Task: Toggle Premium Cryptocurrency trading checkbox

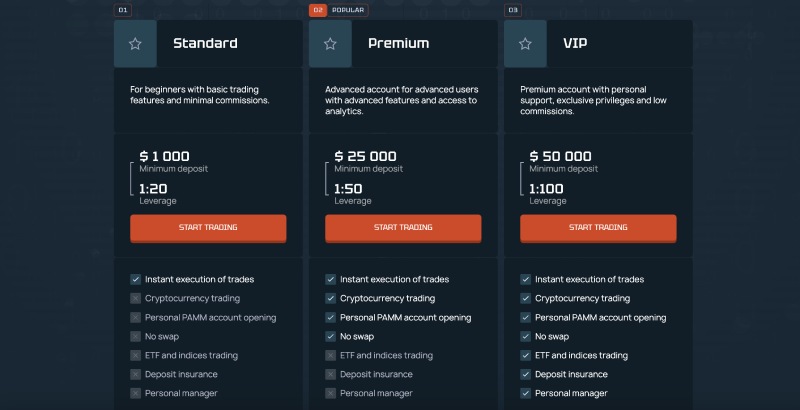Action: click(x=331, y=298)
